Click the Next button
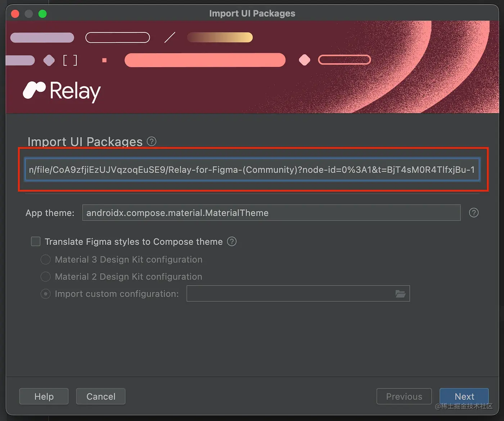 pos(464,396)
